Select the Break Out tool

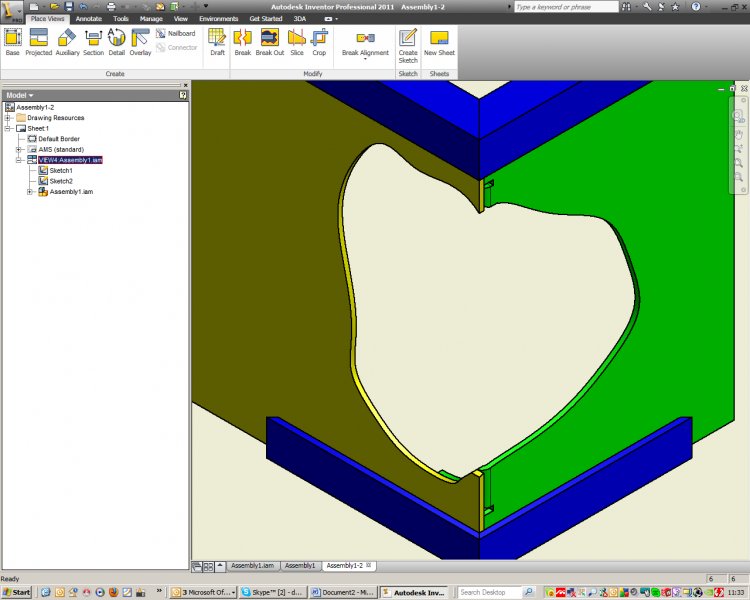[x=270, y=42]
